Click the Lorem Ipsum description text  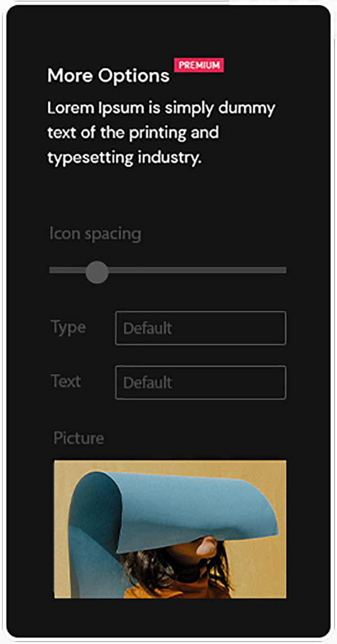tap(161, 133)
